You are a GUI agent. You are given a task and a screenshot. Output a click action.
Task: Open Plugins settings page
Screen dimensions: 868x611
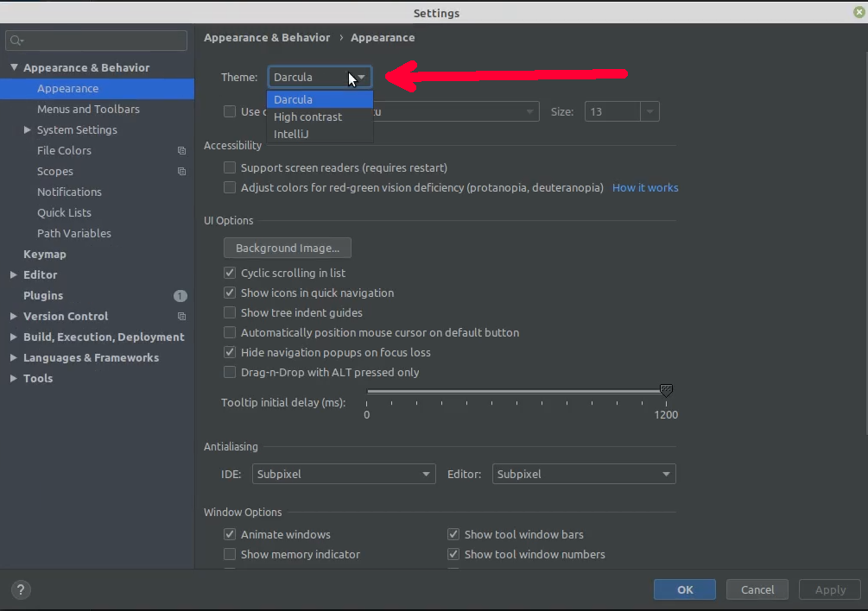[x=43, y=296]
